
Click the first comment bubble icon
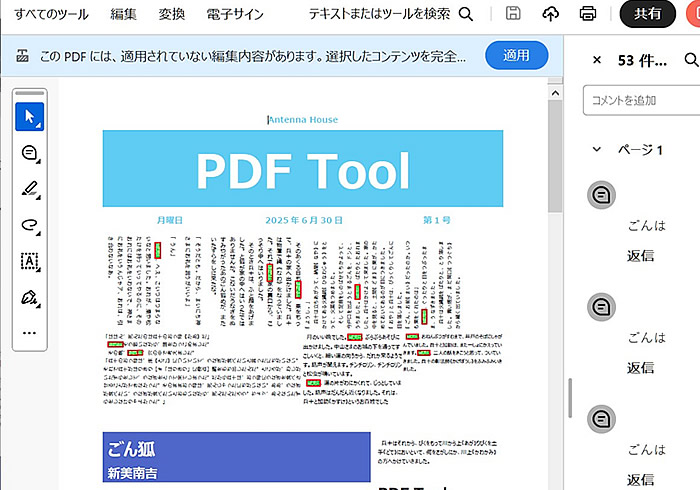(601, 195)
